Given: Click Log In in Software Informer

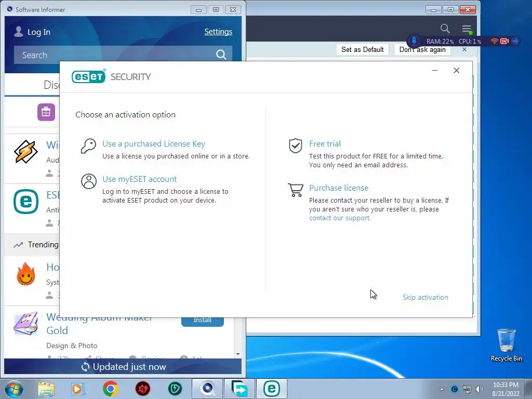Looking at the screenshot, I should tap(38, 32).
